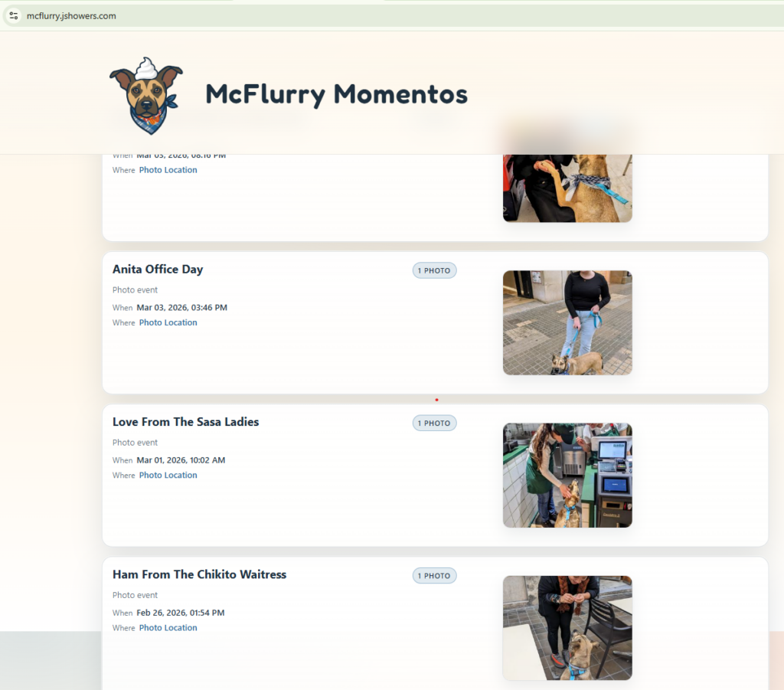784x690 pixels.
Task: View the partially hidden top event thumbnail
Action: 567,188
